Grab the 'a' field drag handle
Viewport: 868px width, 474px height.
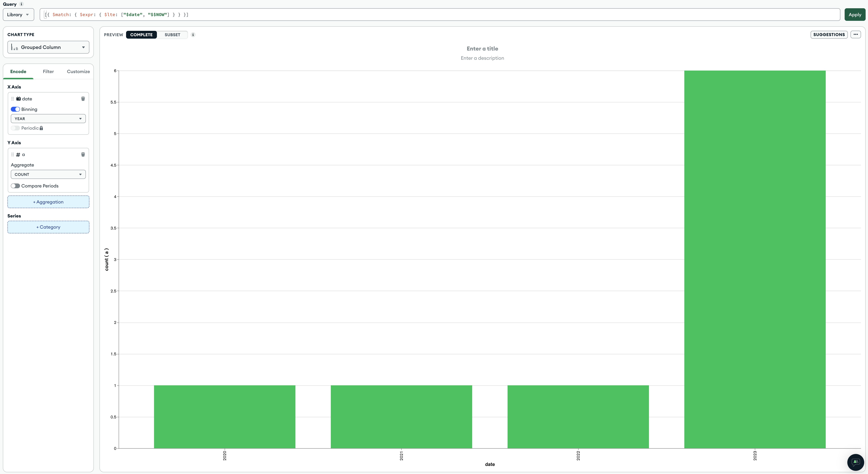[12, 155]
